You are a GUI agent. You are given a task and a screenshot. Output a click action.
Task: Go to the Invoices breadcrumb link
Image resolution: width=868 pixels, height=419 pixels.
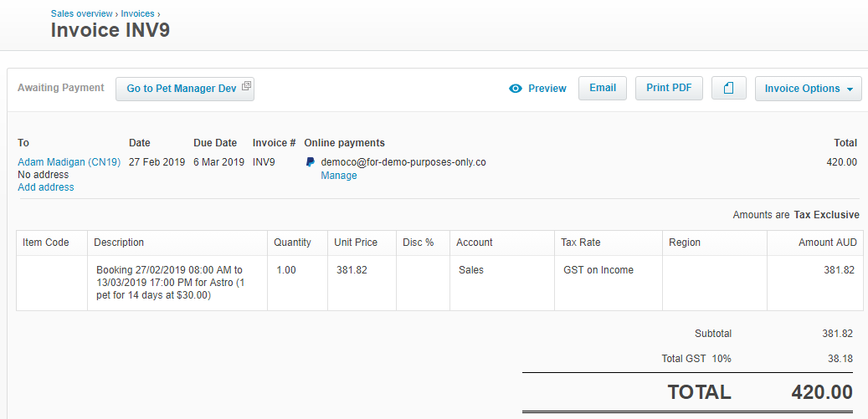pos(137,14)
